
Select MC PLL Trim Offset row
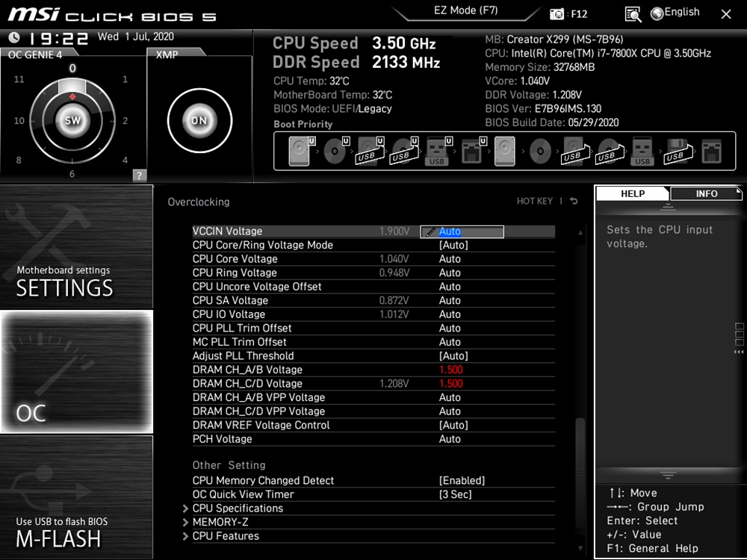tap(373, 342)
